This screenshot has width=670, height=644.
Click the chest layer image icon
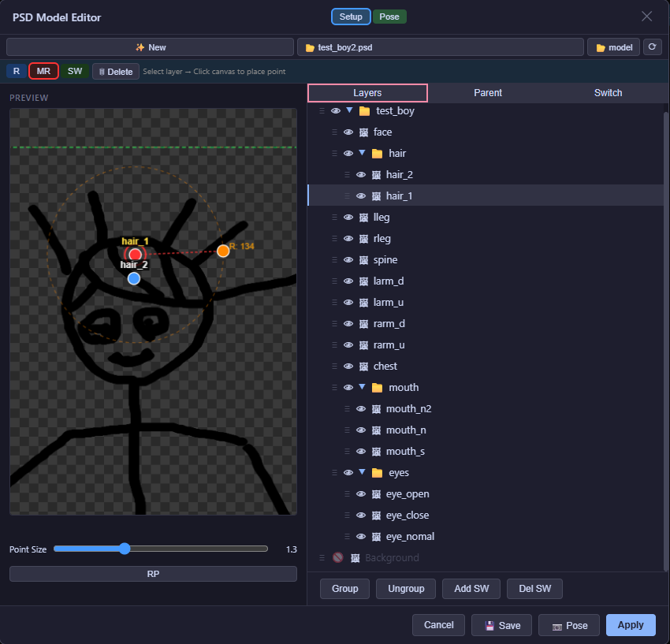point(363,367)
